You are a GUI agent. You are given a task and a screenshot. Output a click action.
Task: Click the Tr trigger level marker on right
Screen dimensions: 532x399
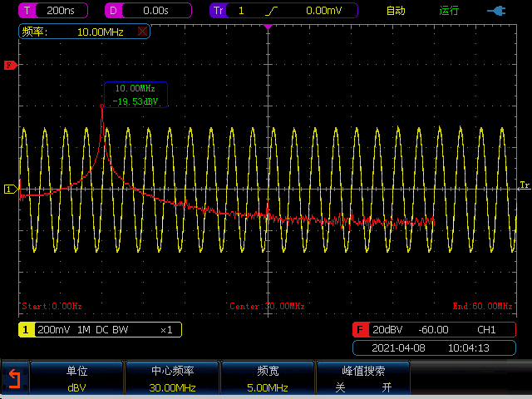pyautogui.click(x=524, y=185)
